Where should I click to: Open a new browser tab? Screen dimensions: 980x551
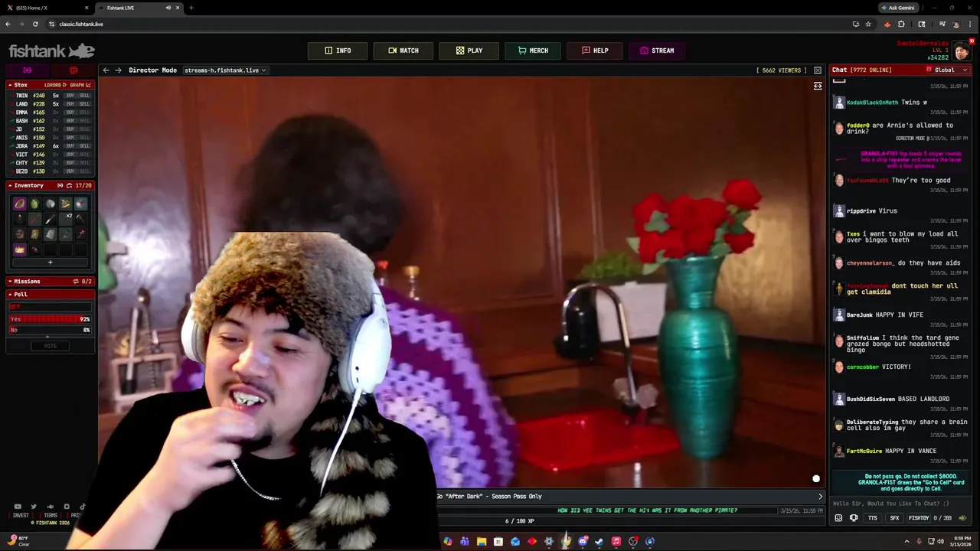191,8
